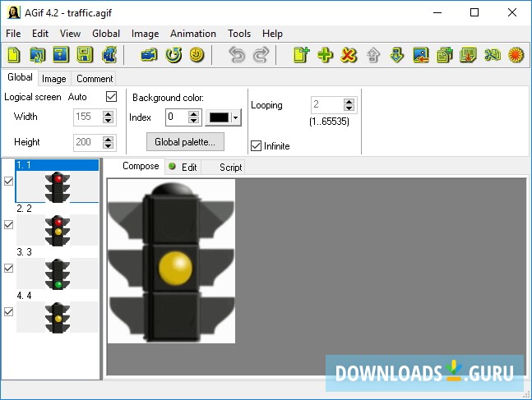Toggle checkbox for frame 2

[9, 224]
